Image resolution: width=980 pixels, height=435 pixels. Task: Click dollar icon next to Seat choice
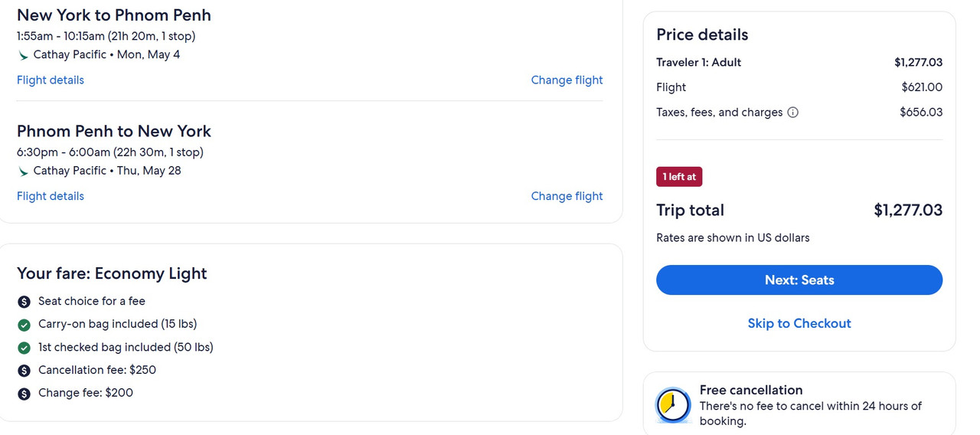click(24, 302)
